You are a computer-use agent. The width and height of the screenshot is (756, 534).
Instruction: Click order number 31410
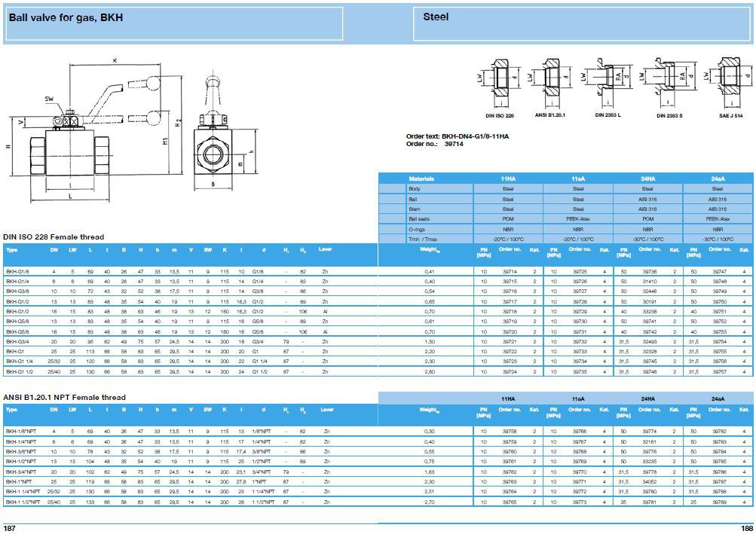click(x=650, y=282)
